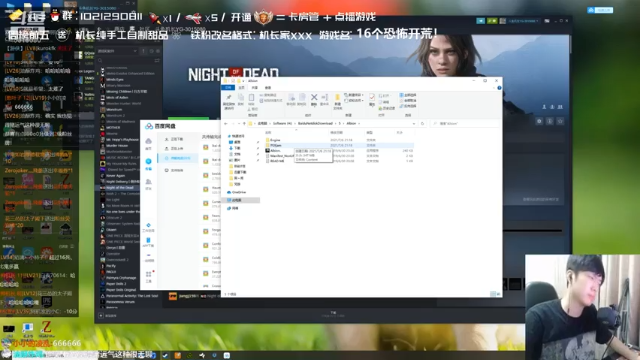Click the Paste icon in Explorer ribbon

(x=251, y=99)
